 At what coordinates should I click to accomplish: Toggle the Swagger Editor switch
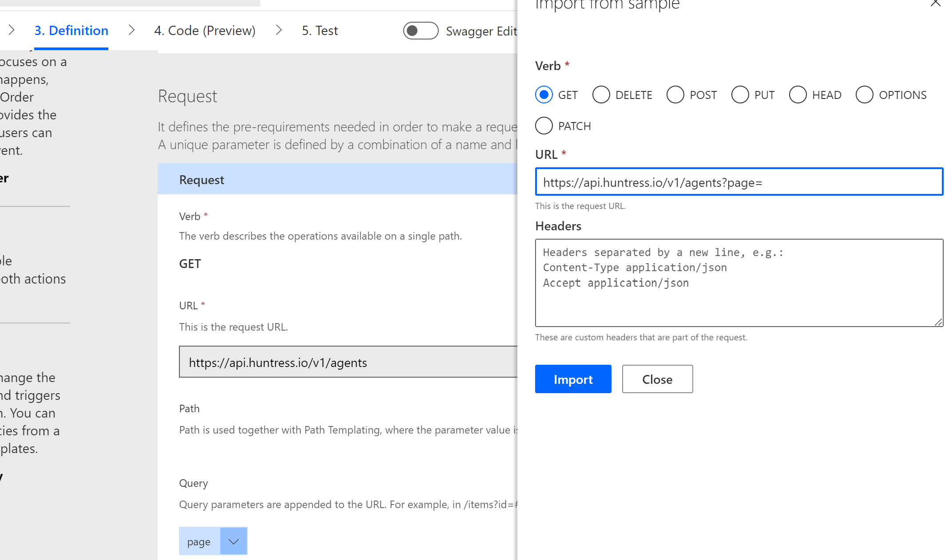point(421,31)
